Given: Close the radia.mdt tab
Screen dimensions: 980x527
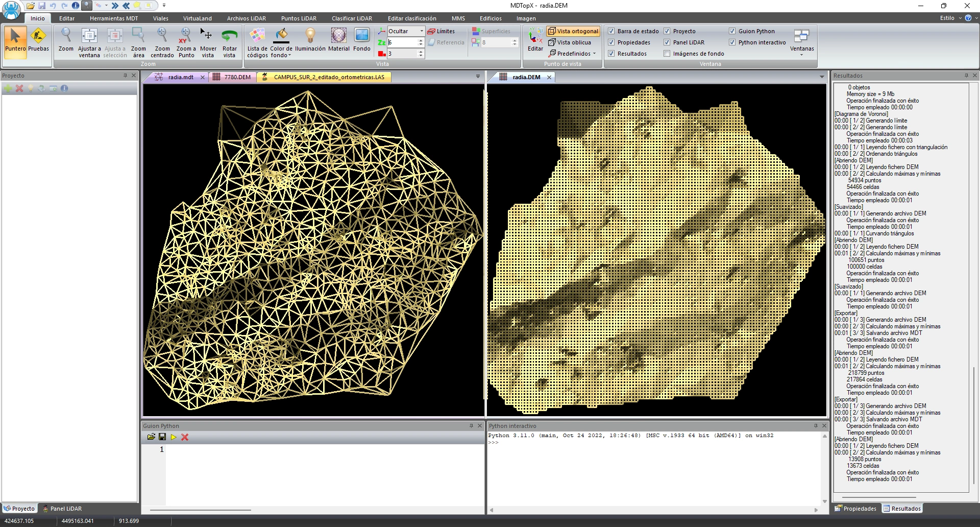Looking at the screenshot, I should pyautogui.click(x=202, y=77).
